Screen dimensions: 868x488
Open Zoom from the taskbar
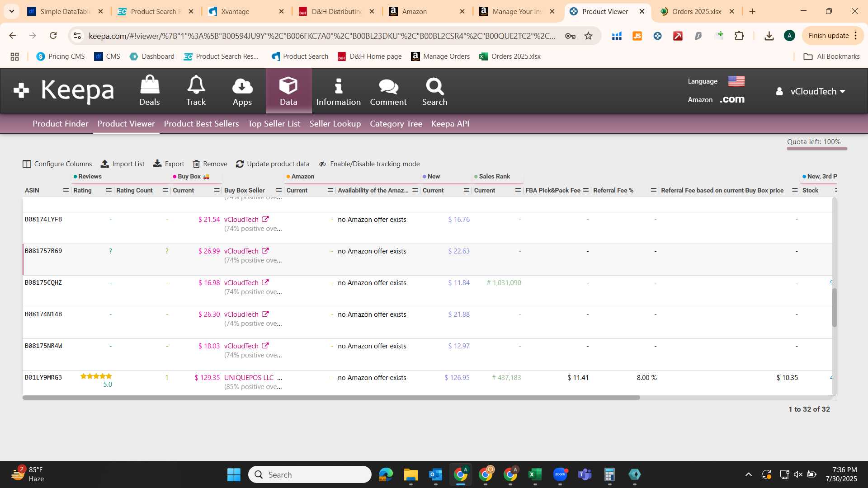tap(560, 474)
